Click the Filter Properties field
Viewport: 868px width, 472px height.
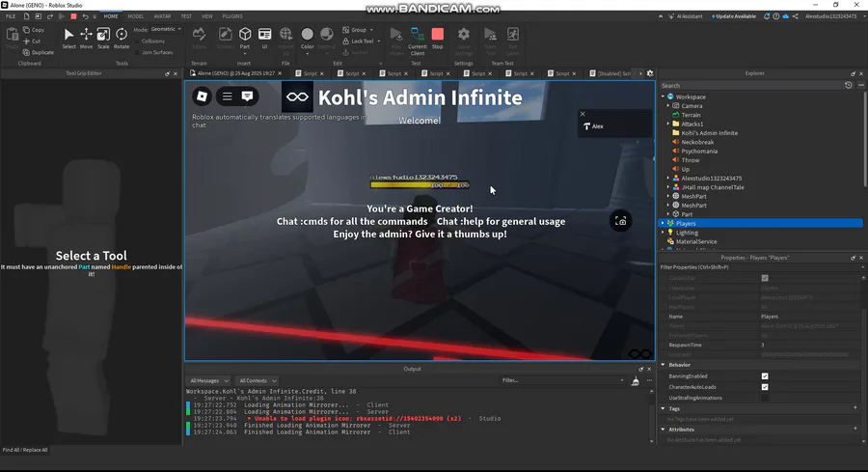click(760, 267)
